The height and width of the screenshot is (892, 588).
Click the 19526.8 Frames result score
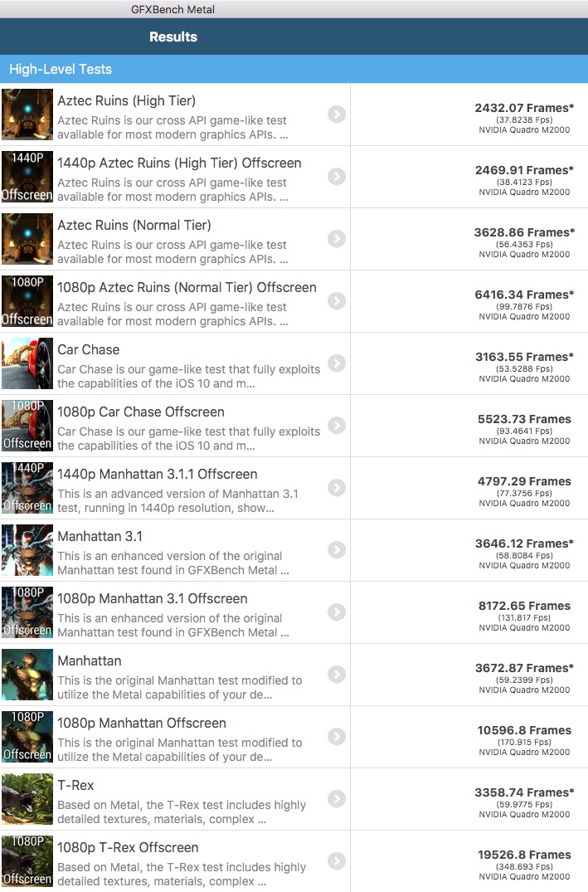coord(524,855)
